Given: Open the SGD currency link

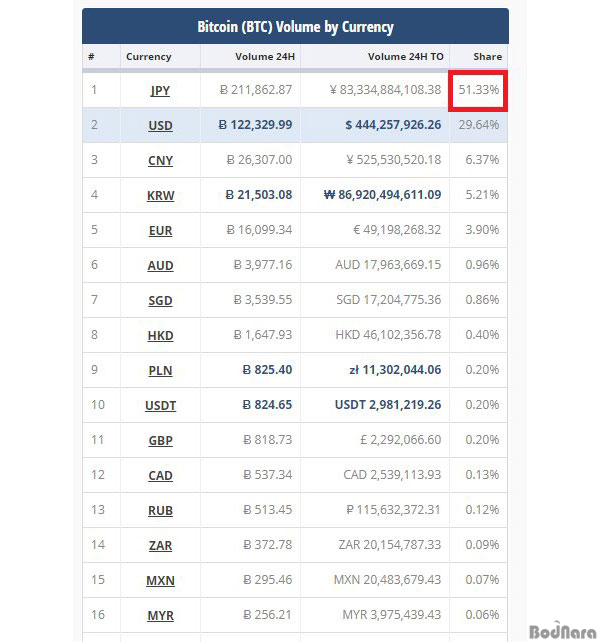Looking at the screenshot, I should [160, 300].
